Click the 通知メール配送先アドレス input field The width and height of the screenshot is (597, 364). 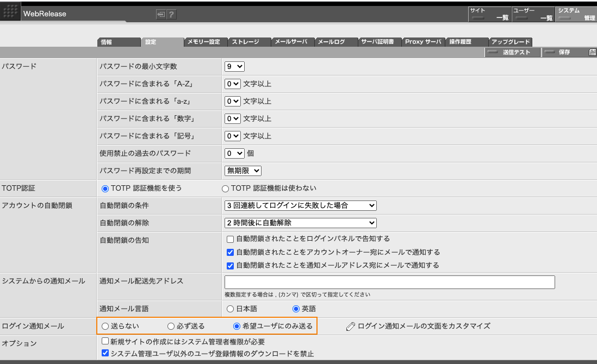pyautogui.click(x=389, y=282)
